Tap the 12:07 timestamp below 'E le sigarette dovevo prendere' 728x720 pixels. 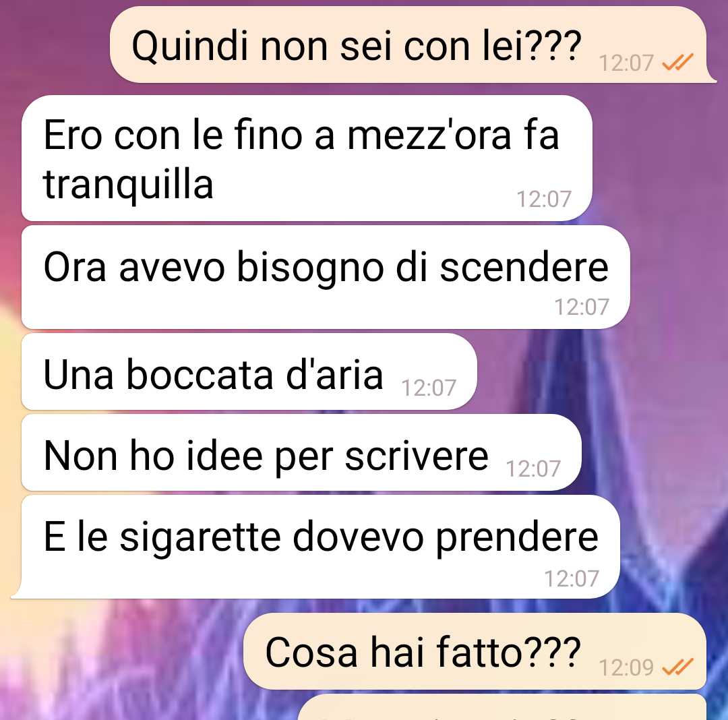point(571,578)
